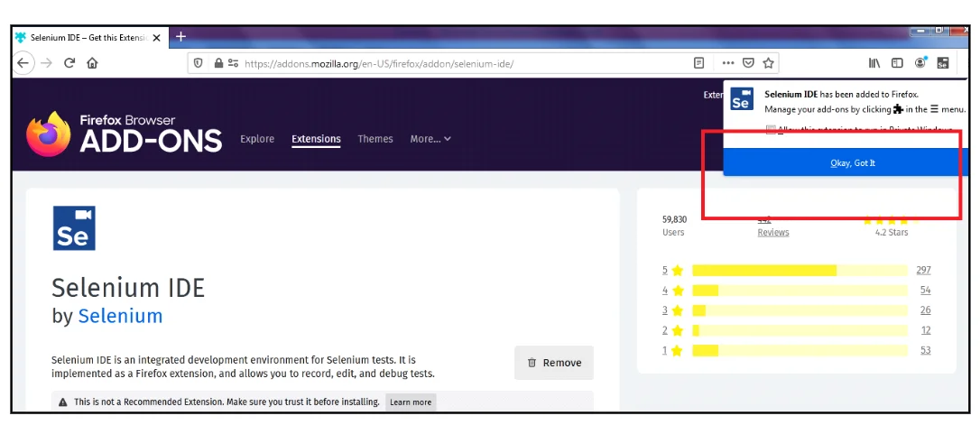980x425 pixels.
Task: Click the Selenium IDE icon in notification popup
Action: (742, 98)
